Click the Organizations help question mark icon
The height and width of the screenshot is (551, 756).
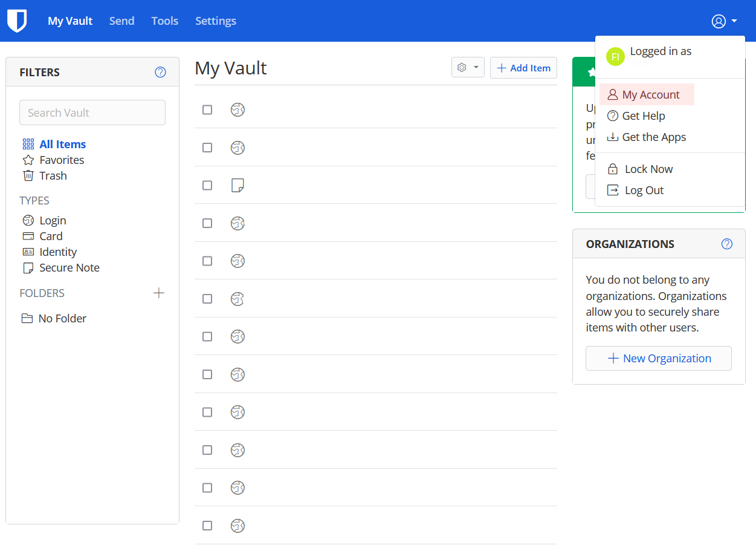click(727, 244)
